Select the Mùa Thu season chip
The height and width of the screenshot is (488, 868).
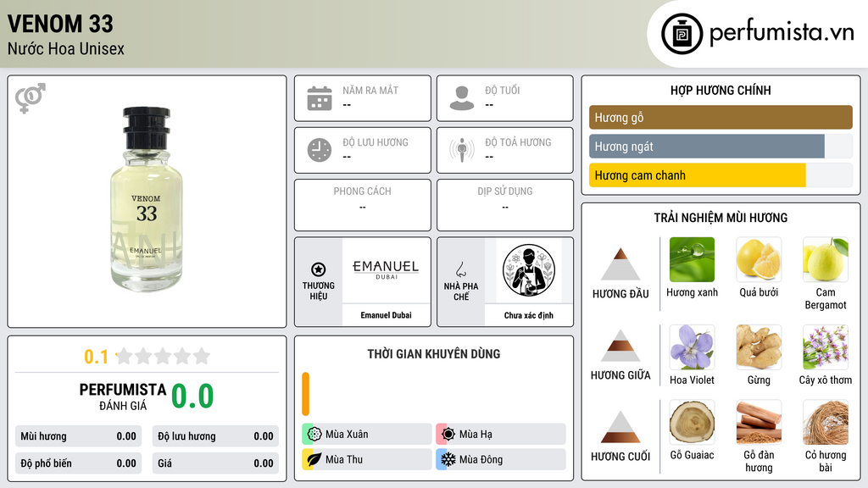click(x=367, y=459)
